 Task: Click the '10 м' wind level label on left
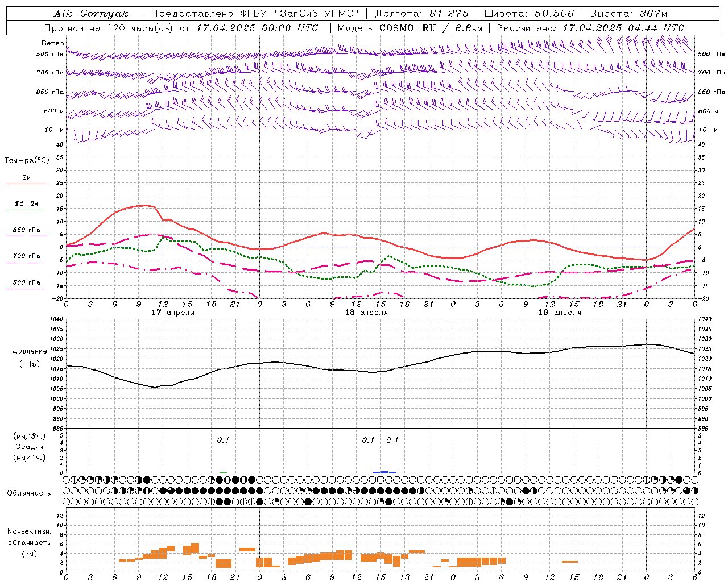[x=55, y=130]
